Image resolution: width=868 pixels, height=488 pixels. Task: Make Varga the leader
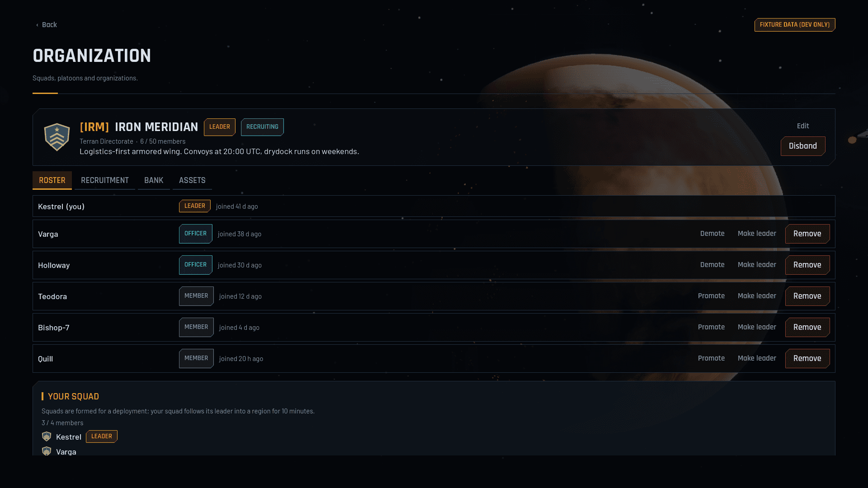757,234
